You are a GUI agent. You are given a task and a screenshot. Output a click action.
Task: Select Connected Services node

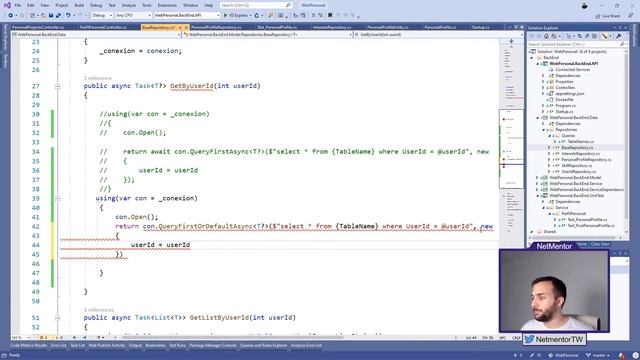click(572, 70)
